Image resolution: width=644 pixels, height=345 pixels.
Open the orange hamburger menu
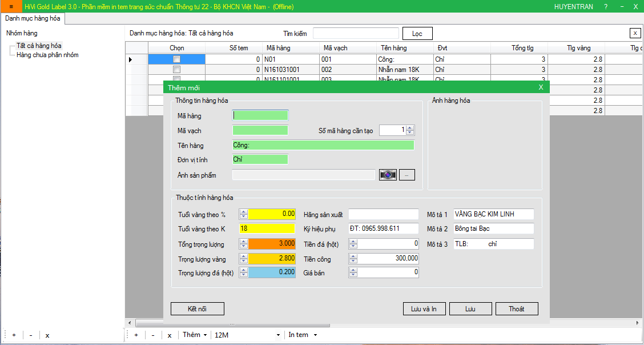11,6
